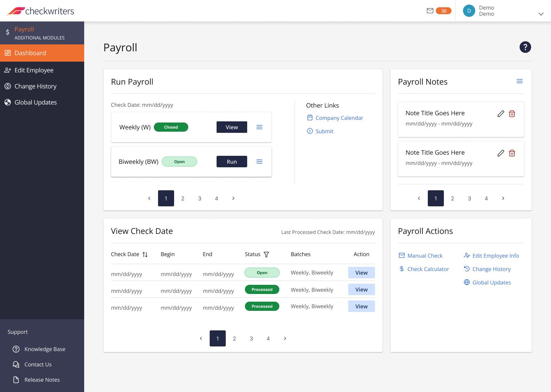View the check date row with Open status
551x392 pixels.
362,273
